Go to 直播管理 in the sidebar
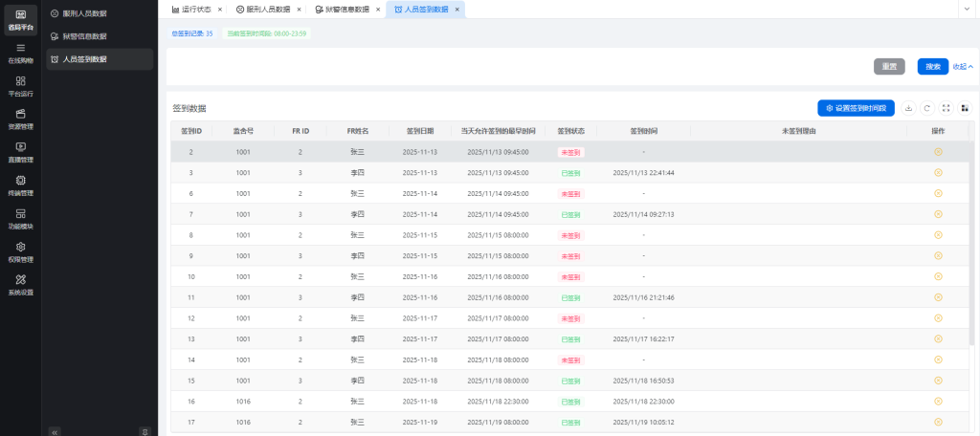This screenshot has height=436, width=980. click(x=20, y=152)
